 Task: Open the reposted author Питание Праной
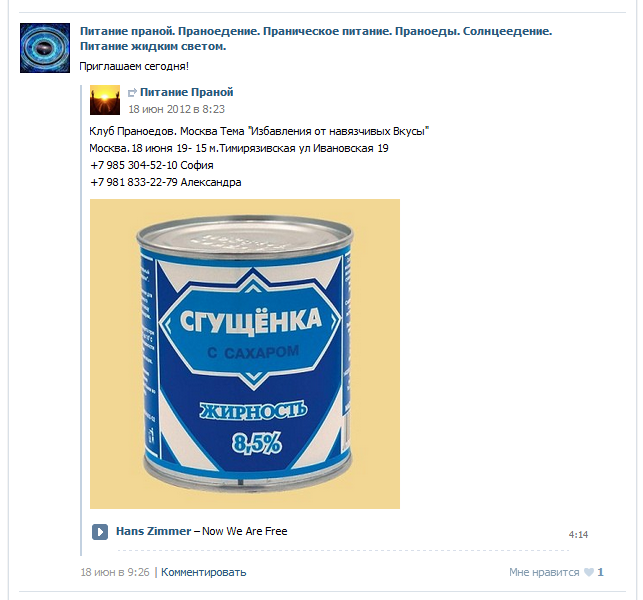tap(187, 92)
